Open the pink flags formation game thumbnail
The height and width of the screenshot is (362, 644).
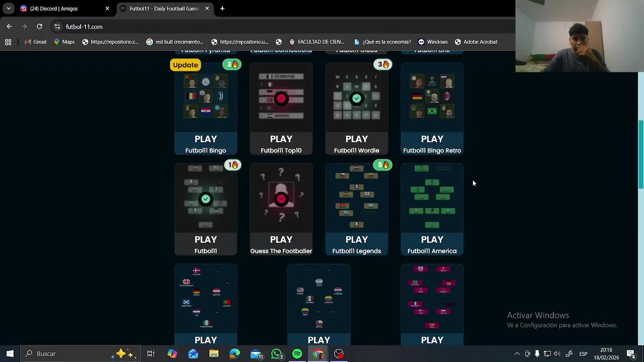point(432,298)
